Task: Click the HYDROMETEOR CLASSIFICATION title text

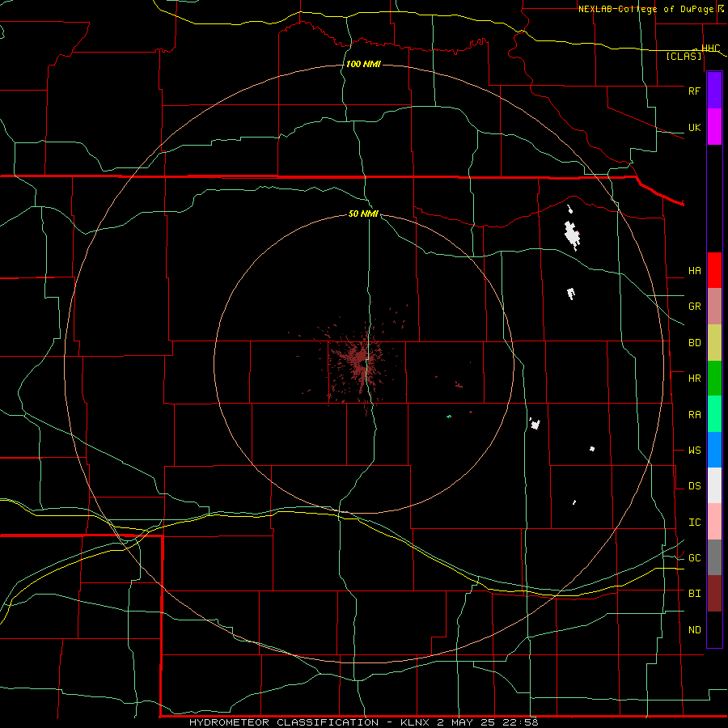Action: point(284,722)
